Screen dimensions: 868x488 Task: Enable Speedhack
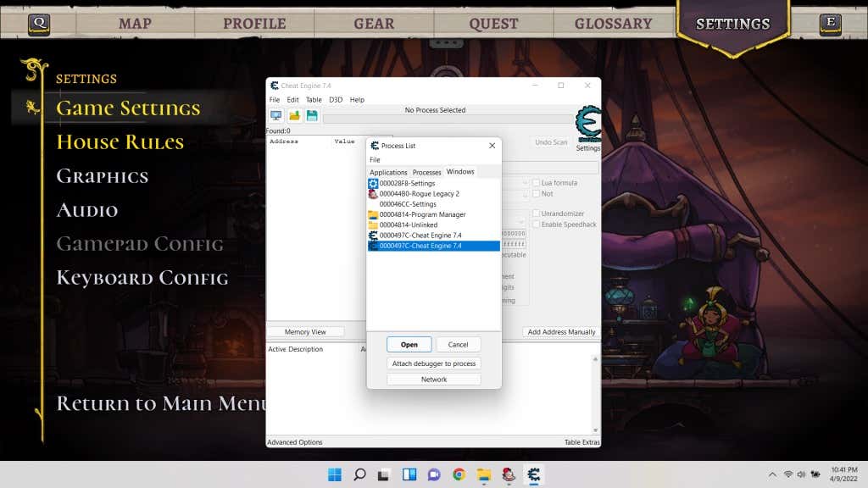[x=535, y=224]
